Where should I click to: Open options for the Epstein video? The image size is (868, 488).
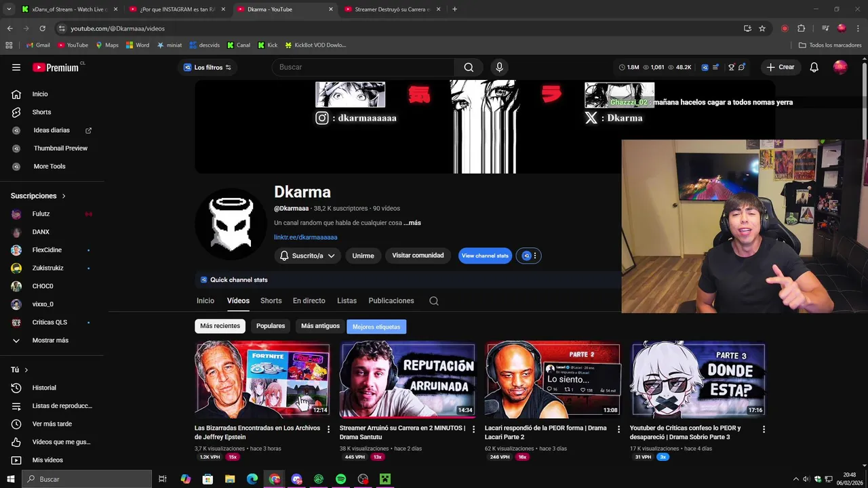click(328, 429)
